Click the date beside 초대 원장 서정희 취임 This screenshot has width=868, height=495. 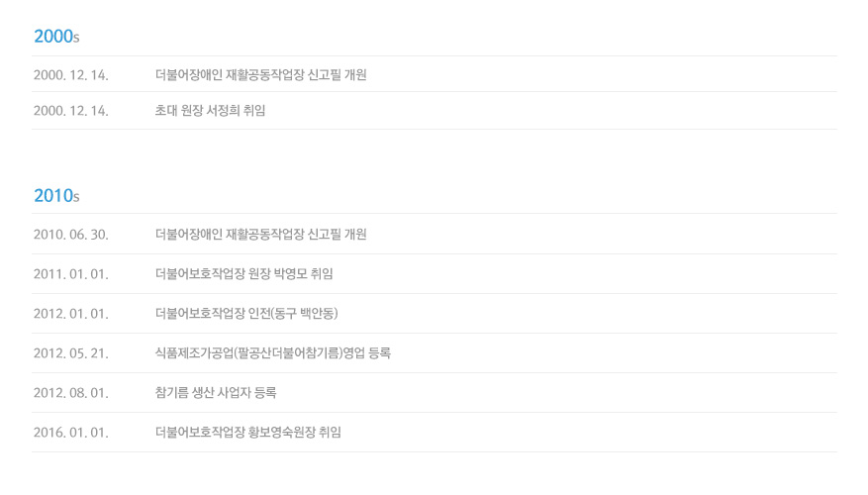(70, 111)
